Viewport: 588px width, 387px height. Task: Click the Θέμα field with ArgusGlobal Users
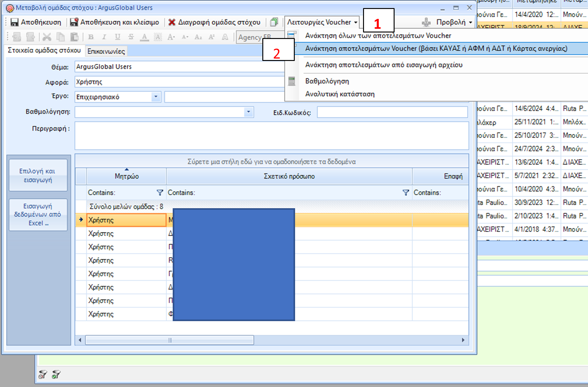point(180,67)
